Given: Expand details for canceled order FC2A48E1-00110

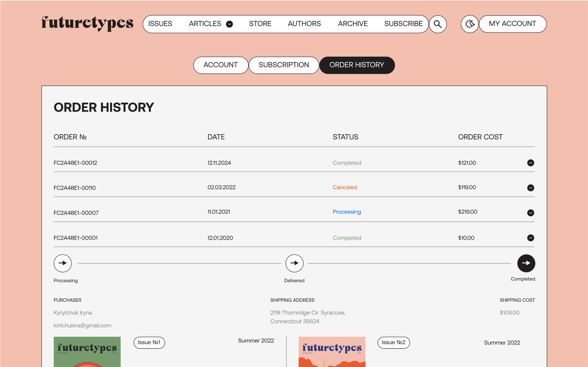Looking at the screenshot, I should [x=531, y=188].
